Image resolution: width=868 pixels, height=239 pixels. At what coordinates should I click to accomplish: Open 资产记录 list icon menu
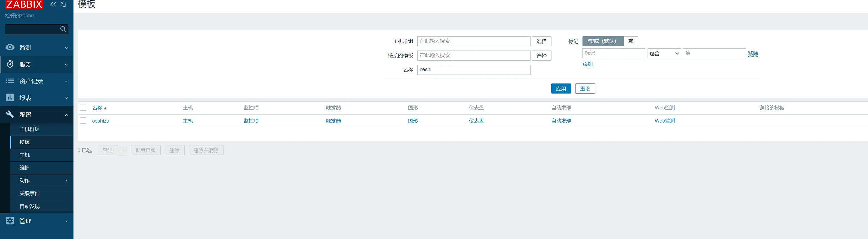(x=10, y=81)
